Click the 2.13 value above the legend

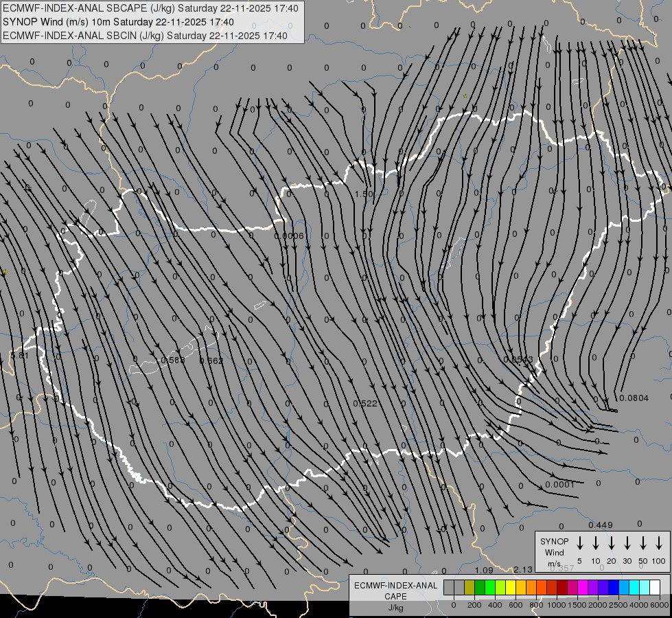523,570
